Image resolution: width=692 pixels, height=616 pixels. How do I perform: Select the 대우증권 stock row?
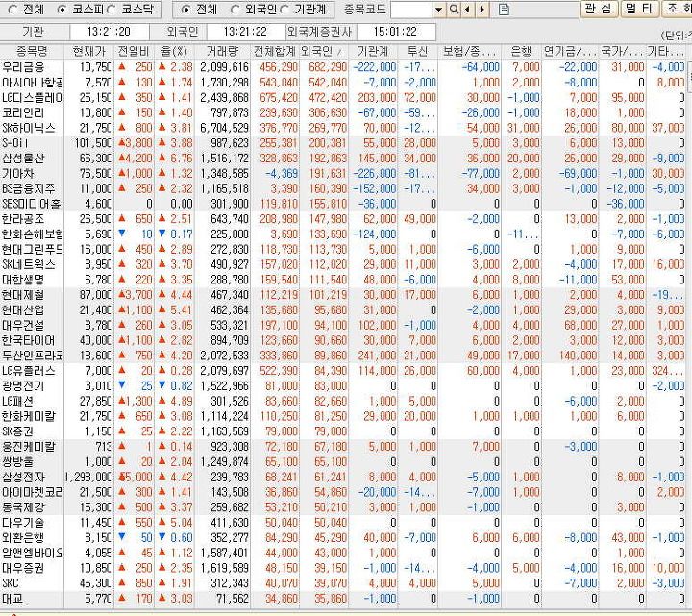342,568
